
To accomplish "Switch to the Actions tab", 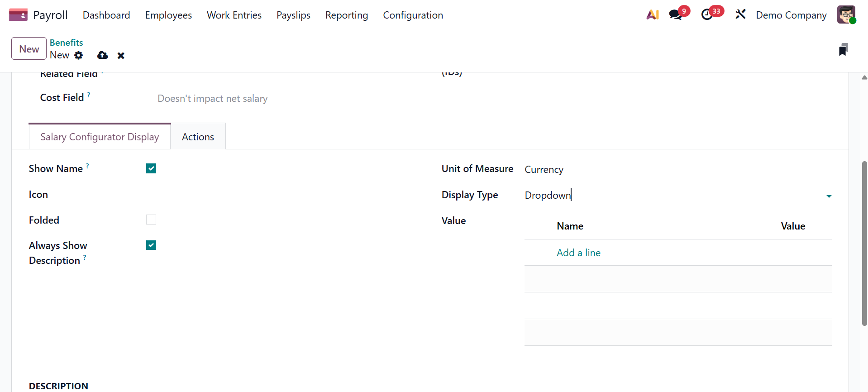I will coord(198,137).
